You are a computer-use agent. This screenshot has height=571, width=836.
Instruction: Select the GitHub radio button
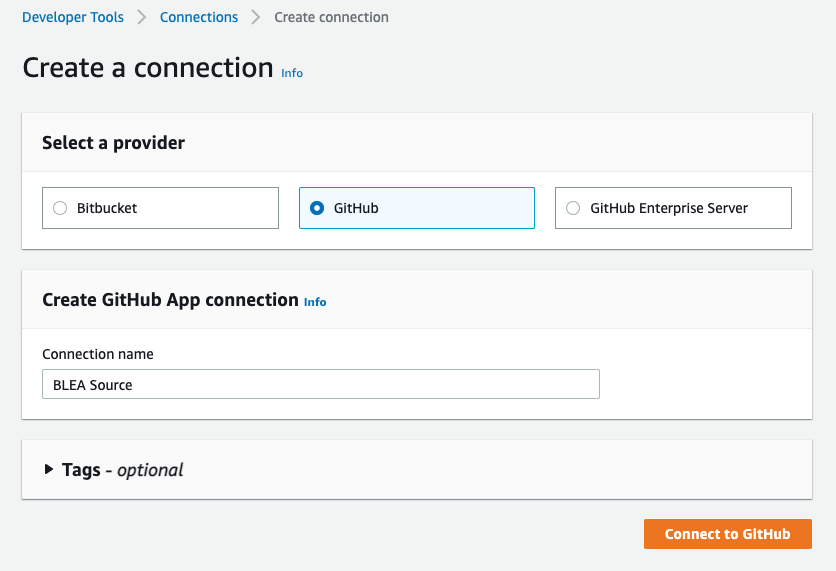click(x=317, y=208)
